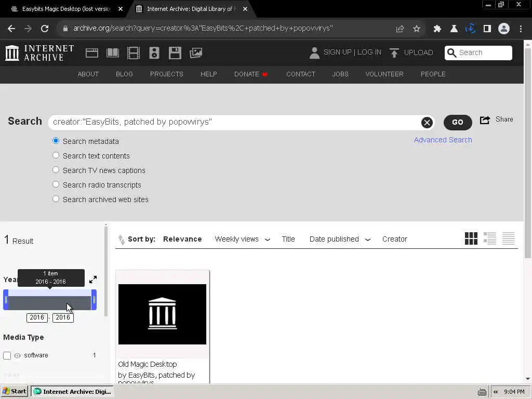Open the Volunteer menu item
The height and width of the screenshot is (399, 532).
[x=384, y=74]
